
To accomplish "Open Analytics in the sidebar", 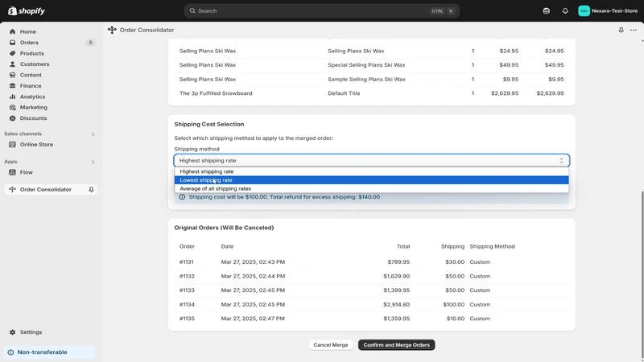I will click(32, 97).
